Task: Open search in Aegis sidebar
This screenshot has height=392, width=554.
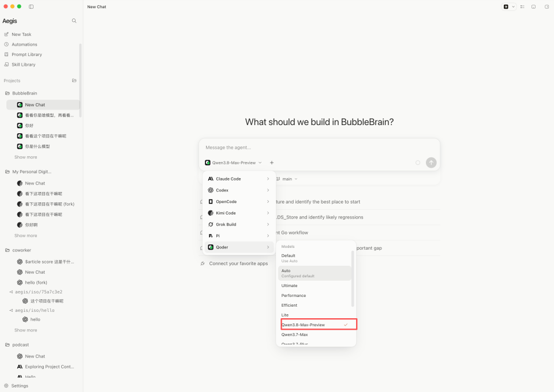Action: point(74,21)
